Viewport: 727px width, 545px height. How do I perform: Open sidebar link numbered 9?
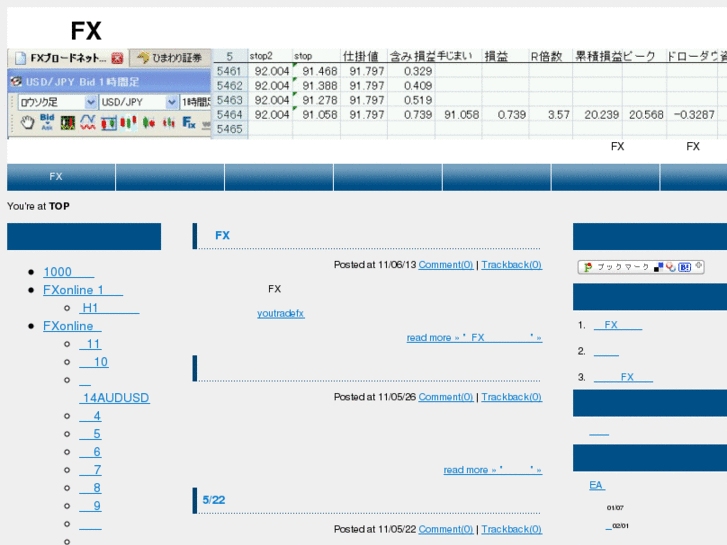click(x=90, y=507)
